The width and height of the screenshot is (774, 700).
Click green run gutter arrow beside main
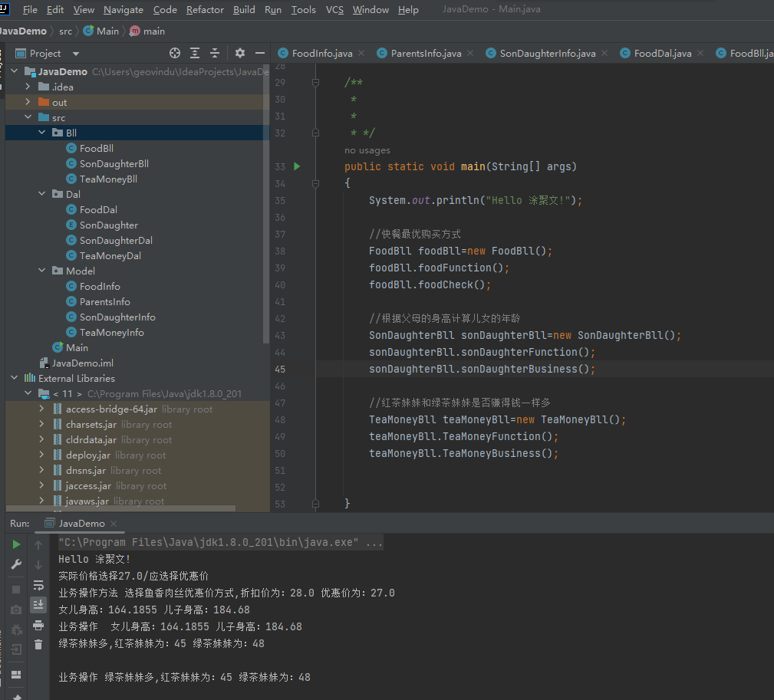[x=298, y=166]
